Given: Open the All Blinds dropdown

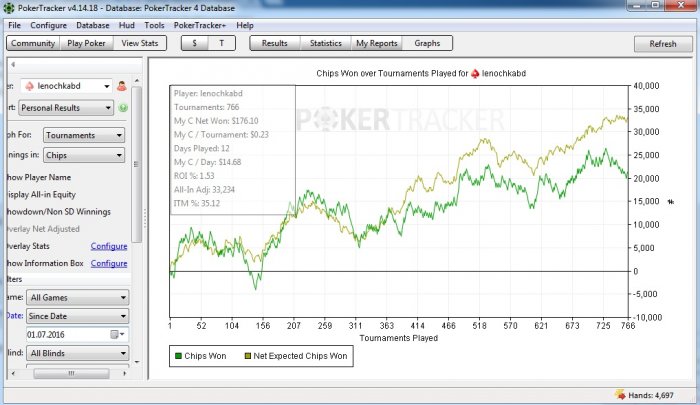Looking at the screenshot, I should point(78,353).
